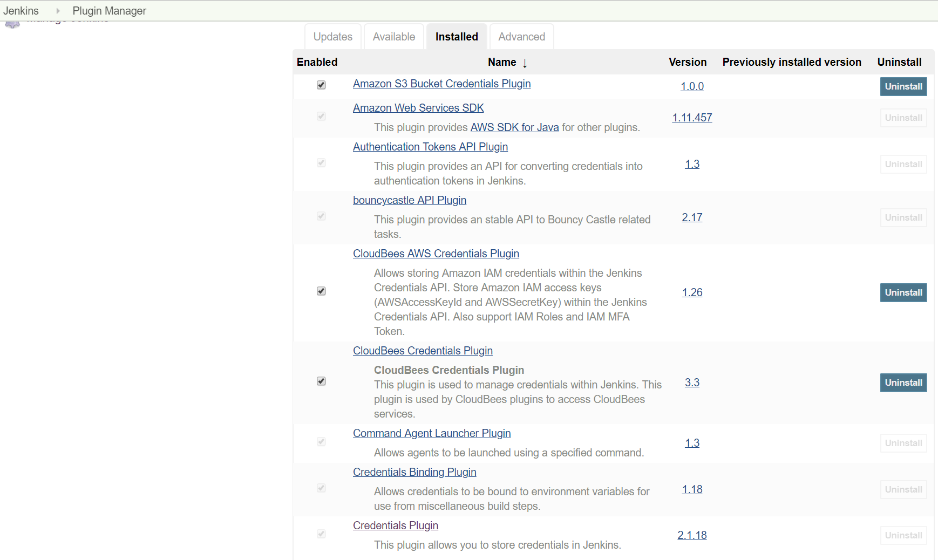
Task: Open Plugin Manager breadcrumb link
Action: pos(109,11)
